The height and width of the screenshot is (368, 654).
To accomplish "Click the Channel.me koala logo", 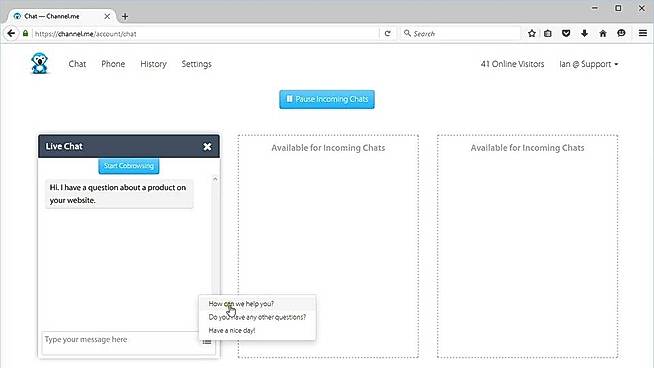I will point(40,63).
